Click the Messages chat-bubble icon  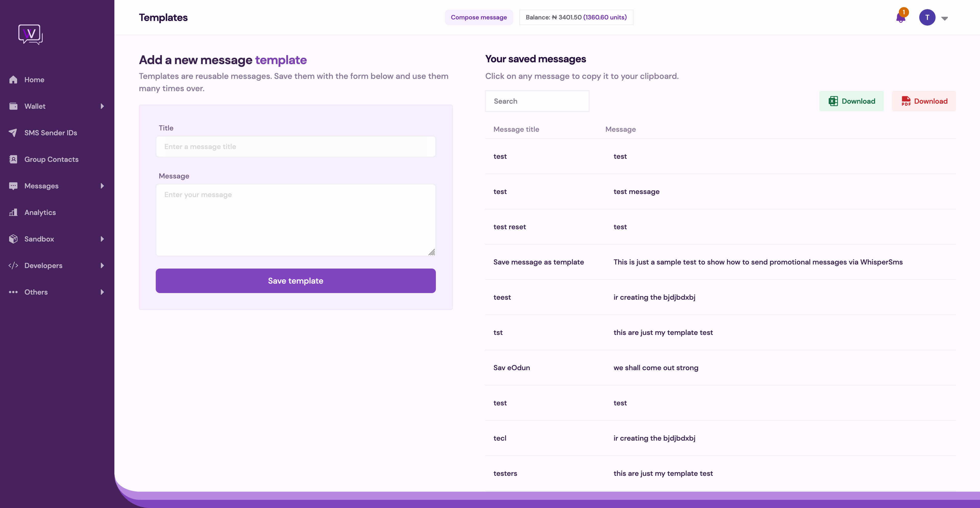coord(13,186)
